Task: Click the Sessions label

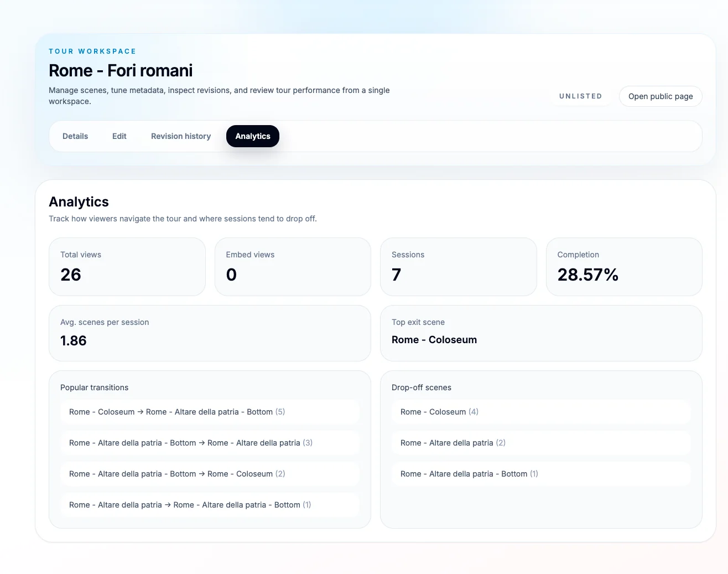Action: point(408,255)
